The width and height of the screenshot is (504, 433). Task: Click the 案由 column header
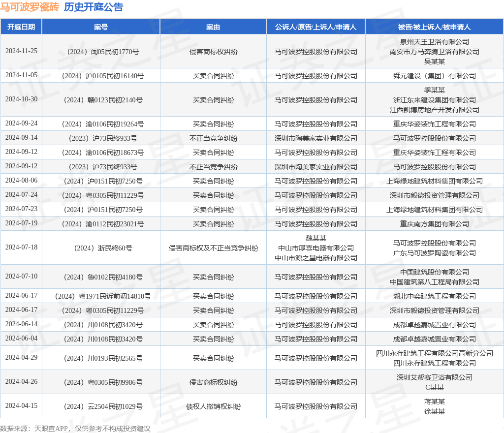point(213,27)
